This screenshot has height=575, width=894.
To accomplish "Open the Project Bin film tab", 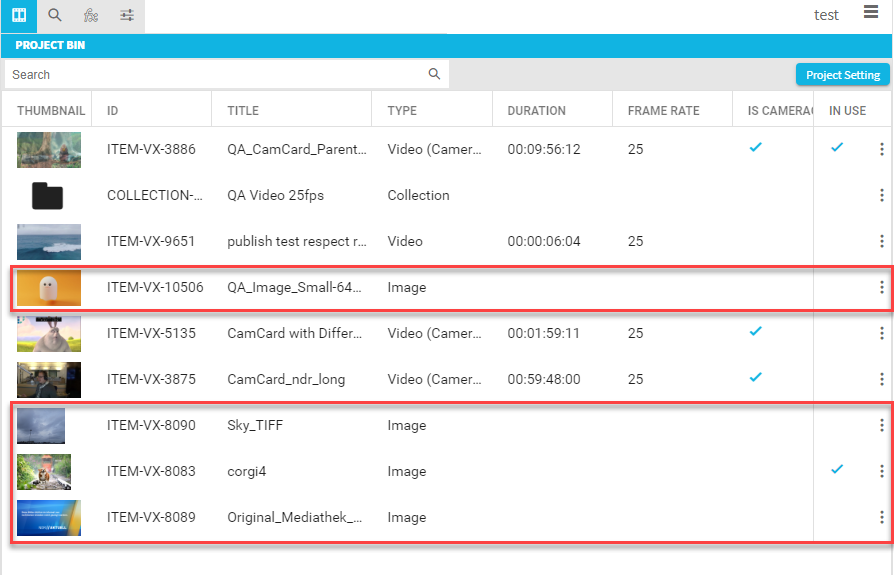I will pos(18,16).
